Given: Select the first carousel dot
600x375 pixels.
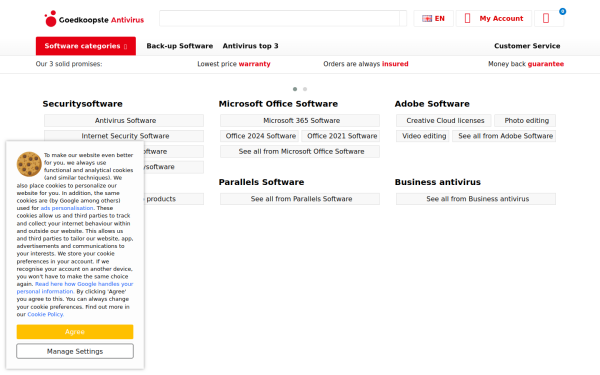Looking at the screenshot, I should (295, 89).
